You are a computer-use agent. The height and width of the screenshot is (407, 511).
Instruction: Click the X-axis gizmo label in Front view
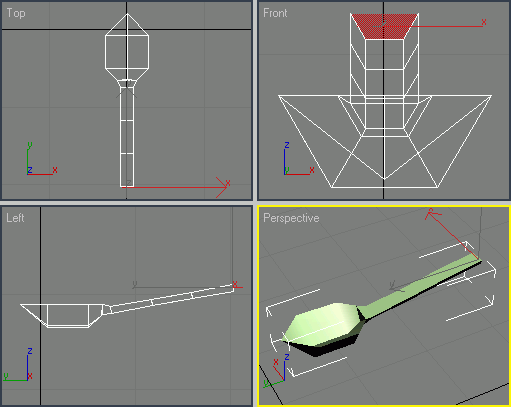[x=484, y=22]
